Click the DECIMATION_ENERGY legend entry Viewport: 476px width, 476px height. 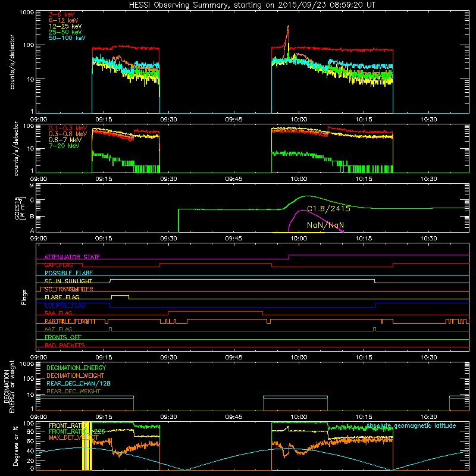pos(76,368)
